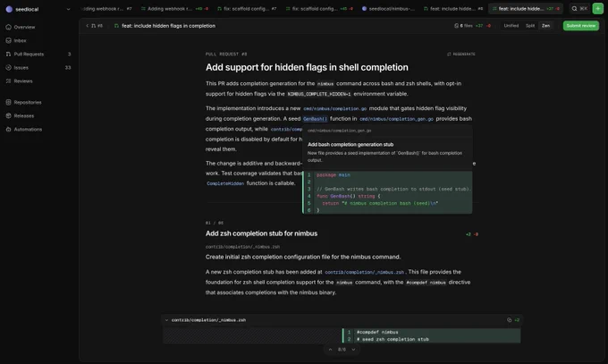Screen dimensions: 608x364
Task: Select active 'feat: include hidde...' +37 tab
Action: (526, 9)
